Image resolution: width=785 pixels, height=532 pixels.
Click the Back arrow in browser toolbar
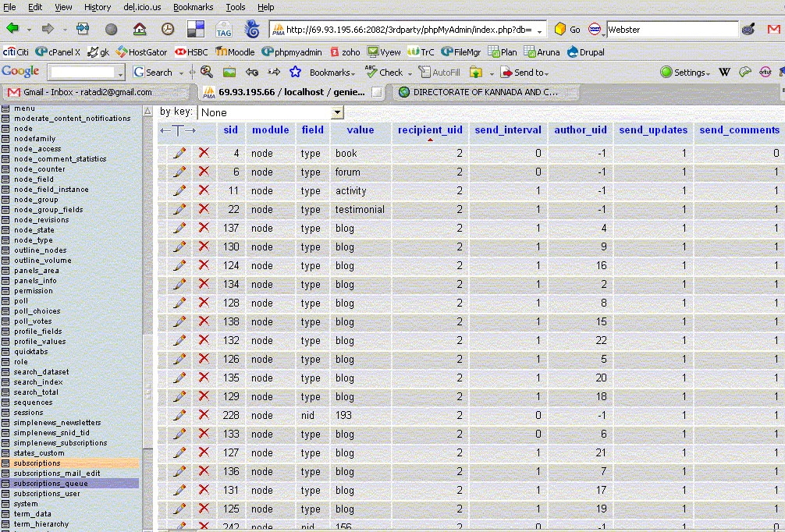click(x=13, y=29)
